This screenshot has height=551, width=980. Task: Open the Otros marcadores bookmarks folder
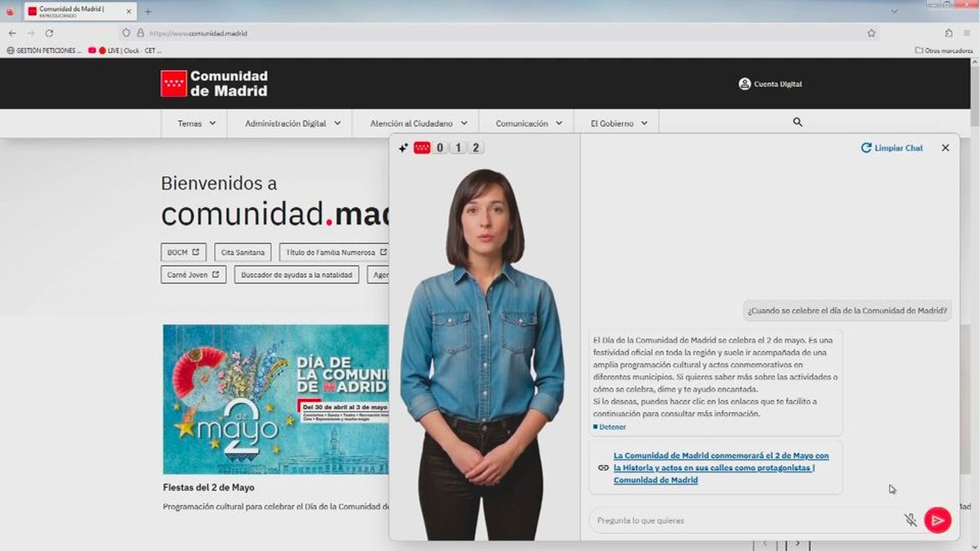click(943, 51)
